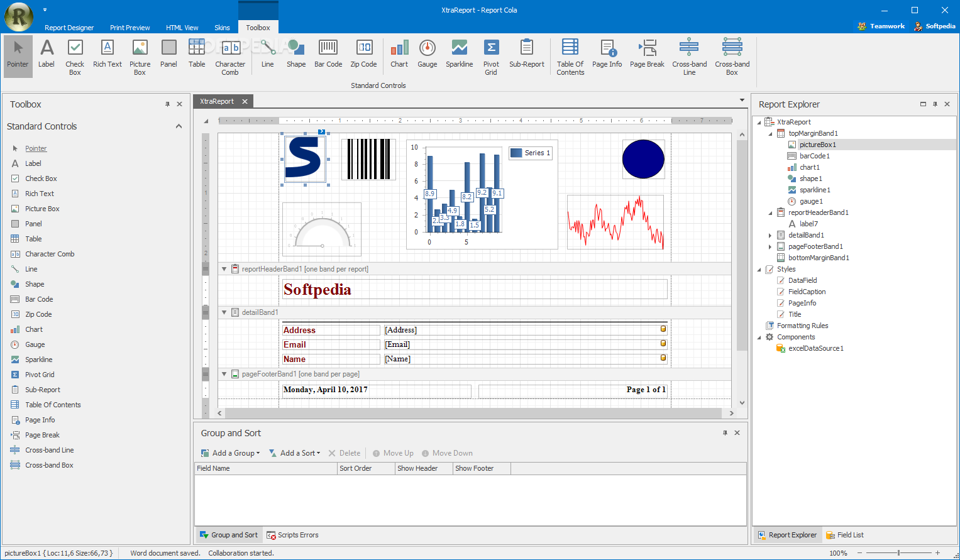Expand pageFooterBand1 node in Report Explorer

[770, 247]
